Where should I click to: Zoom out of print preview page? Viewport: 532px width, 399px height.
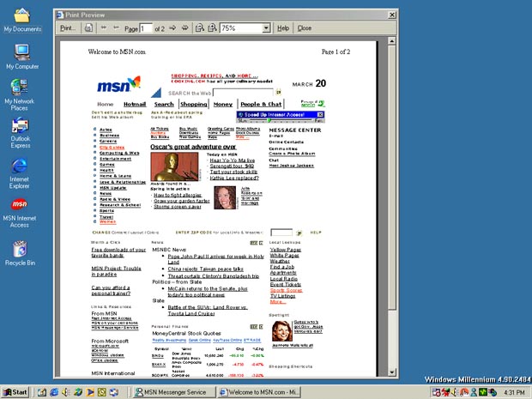click(200, 27)
